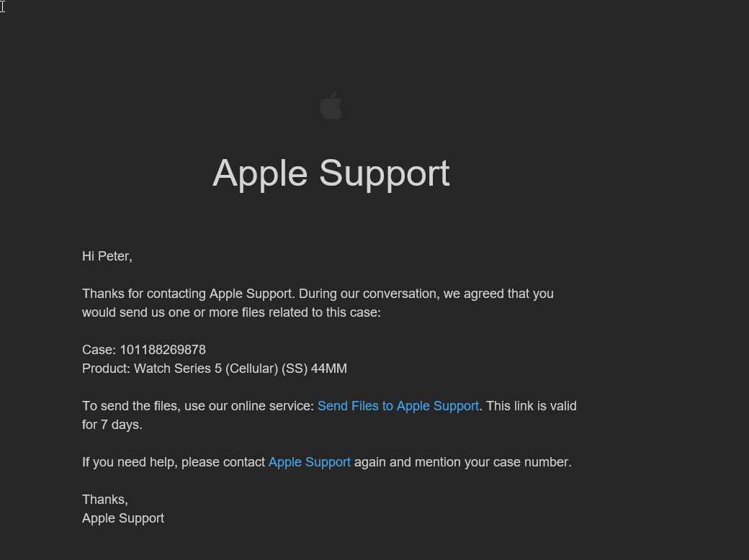
Task: Click the blue 'Apple Support' contact link
Action: coord(310,462)
